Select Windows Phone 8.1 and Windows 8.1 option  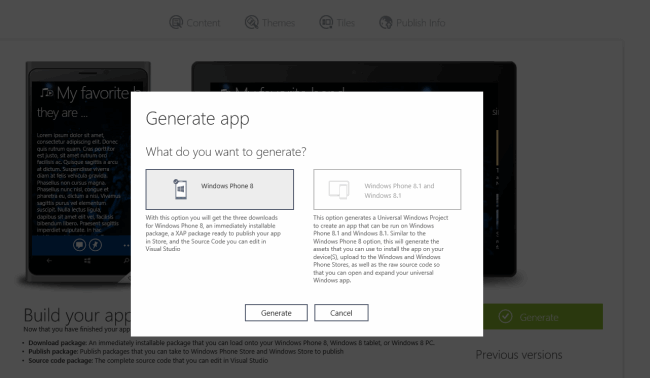pyautogui.click(x=387, y=189)
